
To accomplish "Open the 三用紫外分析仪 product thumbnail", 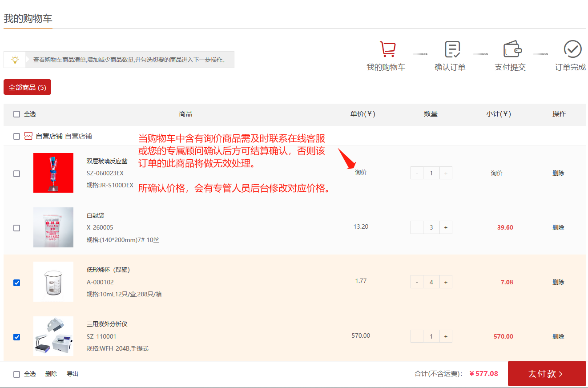I will (x=53, y=336).
